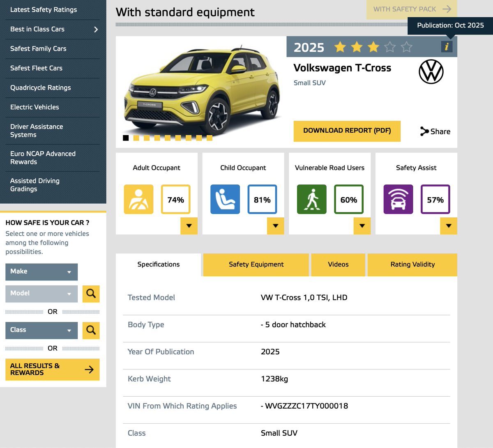The height and width of the screenshot is (448, 493).
Task: Open the Make dropdown
Action: (41, 272)
